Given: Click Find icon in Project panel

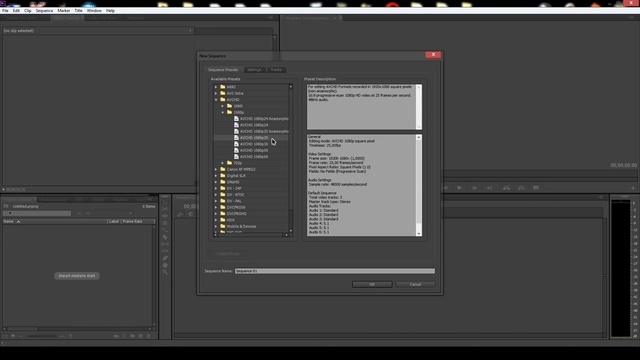Looking at the screenshot, I should pos(124,336).
